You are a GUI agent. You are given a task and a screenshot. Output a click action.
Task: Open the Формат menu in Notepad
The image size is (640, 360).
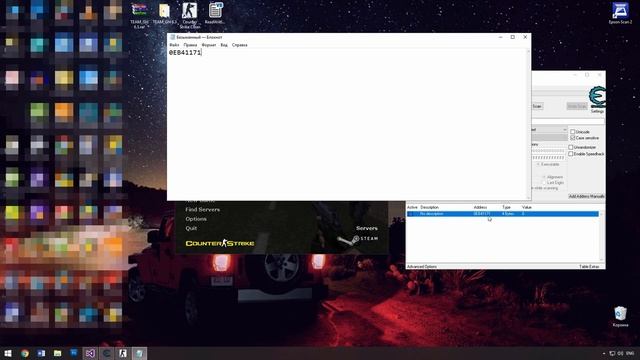click(209, 45)
